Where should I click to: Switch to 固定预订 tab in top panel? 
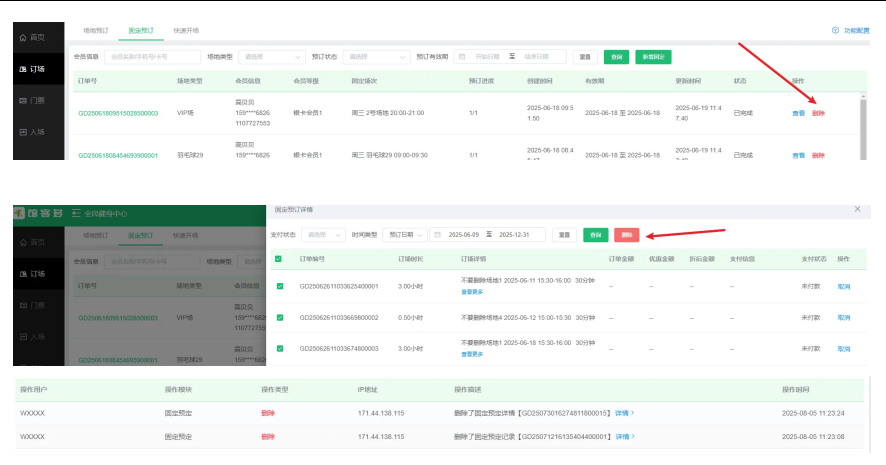141,31
